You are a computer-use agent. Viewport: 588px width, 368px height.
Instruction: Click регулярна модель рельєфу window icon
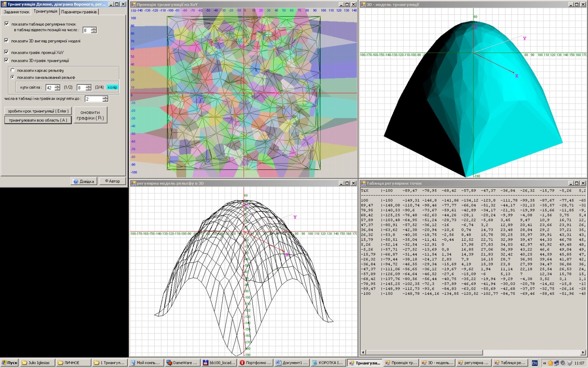click(134, 183)
